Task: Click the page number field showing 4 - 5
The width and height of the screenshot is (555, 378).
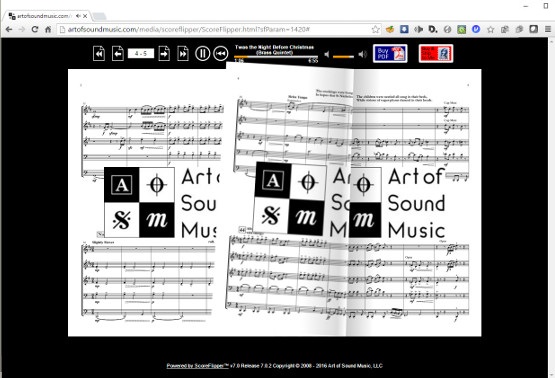Action: [x=141, y=53]
